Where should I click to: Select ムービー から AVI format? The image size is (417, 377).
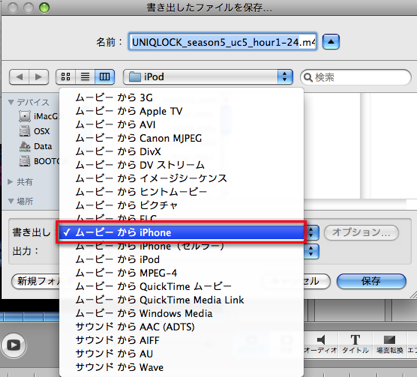point(181,125)
